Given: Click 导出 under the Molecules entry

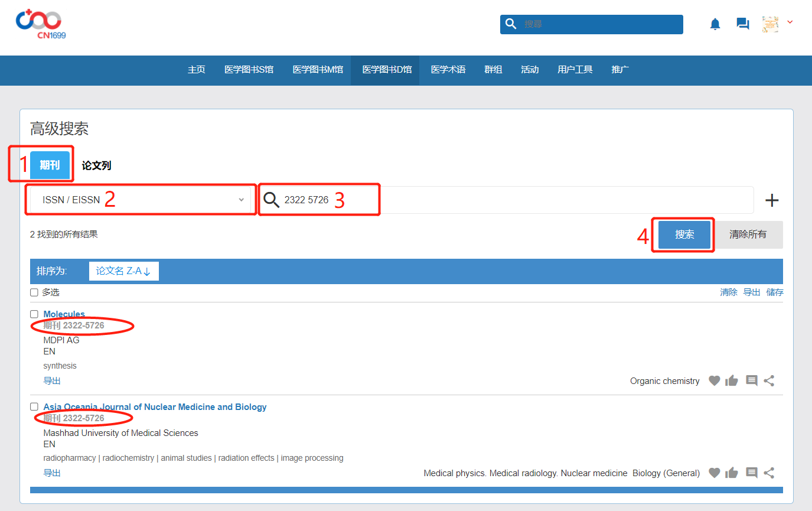Looking at the screenshot, I should (52, 381).
